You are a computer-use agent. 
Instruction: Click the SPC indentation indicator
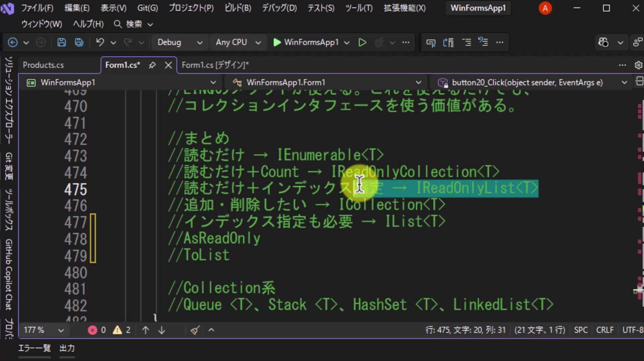click(x=581, y=330)
